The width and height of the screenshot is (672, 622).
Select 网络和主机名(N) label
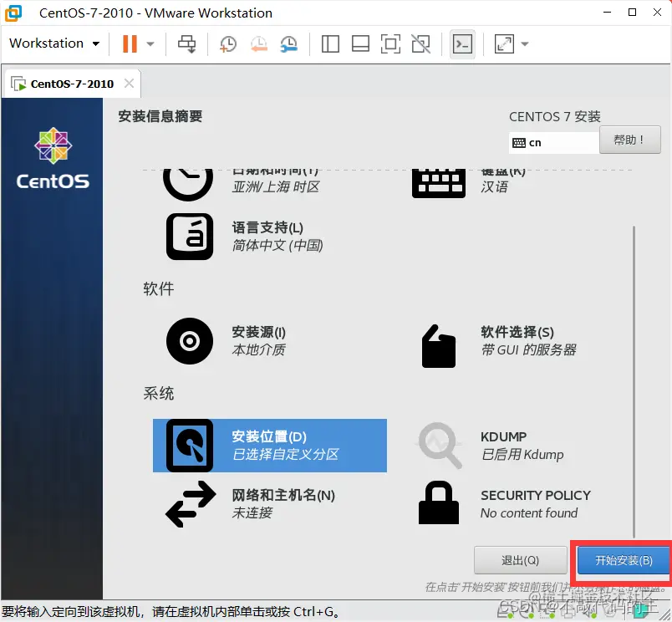click(x=283, y=495)
